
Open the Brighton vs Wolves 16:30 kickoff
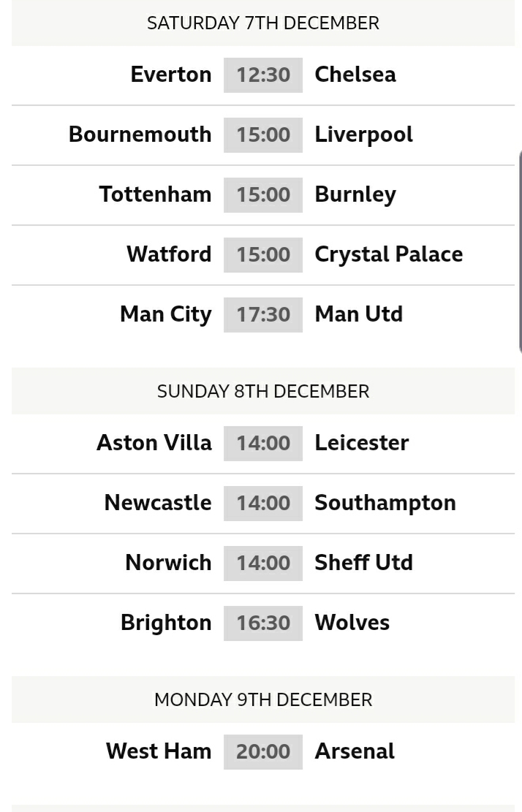[263, 623]
